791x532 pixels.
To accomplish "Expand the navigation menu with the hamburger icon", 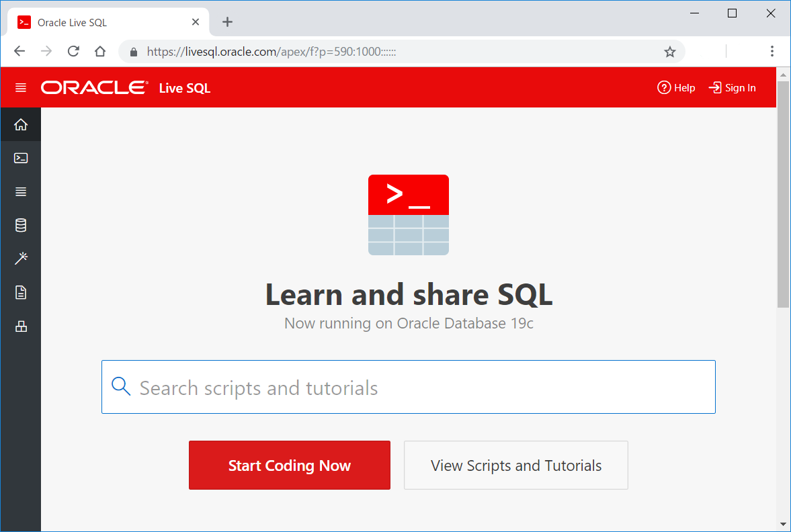I will click(20, 87).
